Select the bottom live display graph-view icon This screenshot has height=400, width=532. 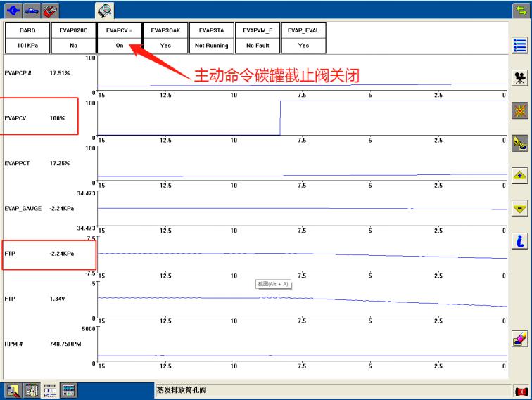pos(50,390)
